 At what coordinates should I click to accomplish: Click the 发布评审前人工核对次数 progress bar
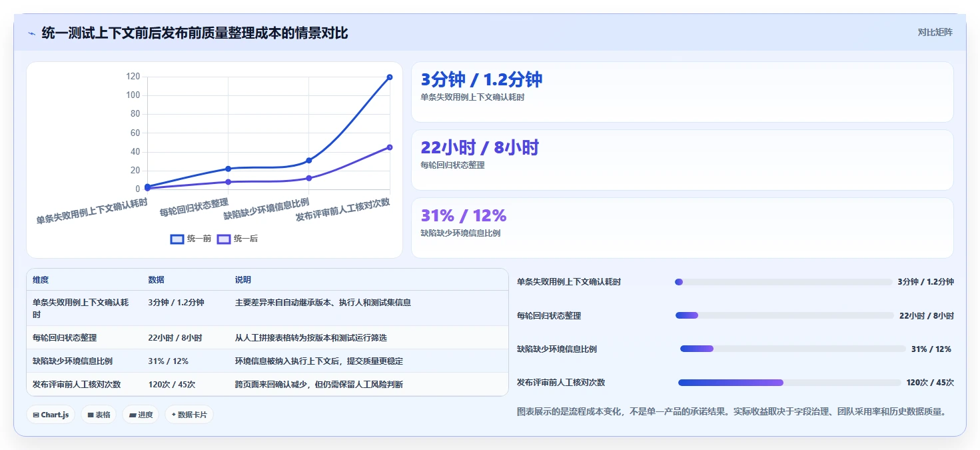[x=789, y=383]
